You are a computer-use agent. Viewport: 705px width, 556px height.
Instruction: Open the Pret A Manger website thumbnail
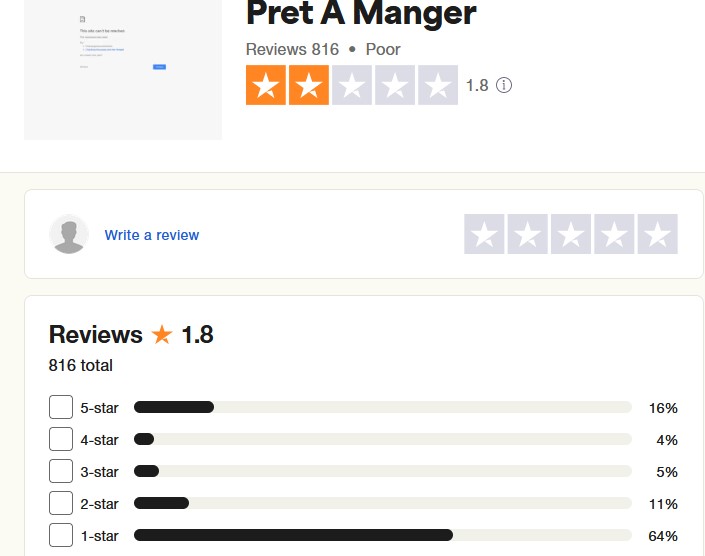123,68
